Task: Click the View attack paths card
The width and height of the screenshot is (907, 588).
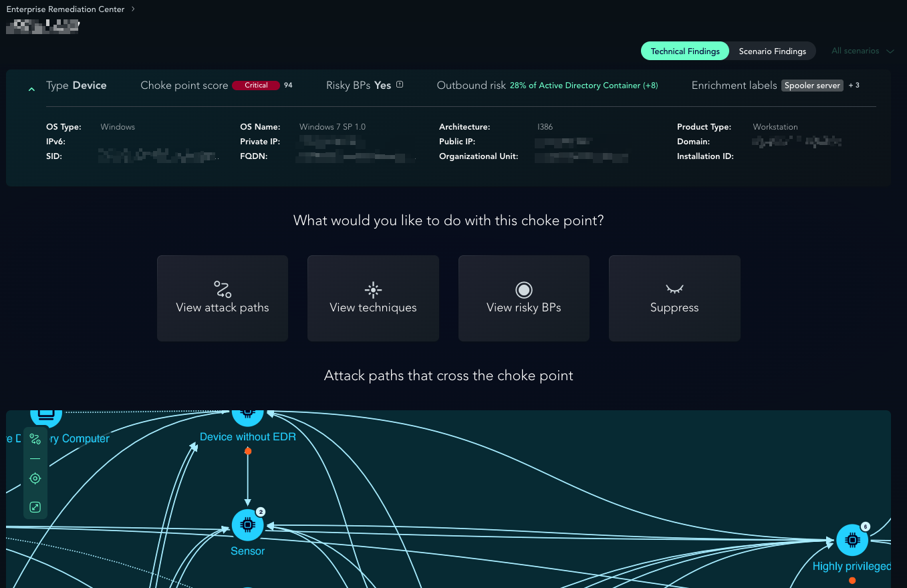Action: pyautogui.click(x=223, y=298)
